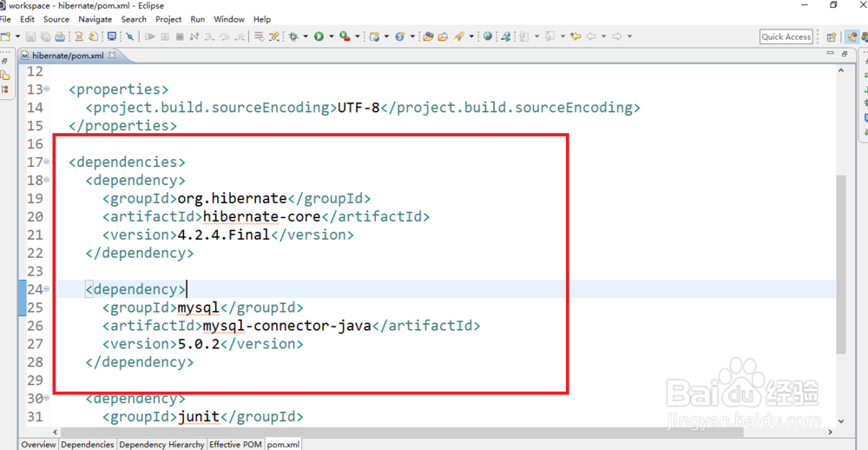Maximize the editor area
Image resolution: width=868 pixels, height=450 pixels.
pyautogui.click(x=845, y=53)
